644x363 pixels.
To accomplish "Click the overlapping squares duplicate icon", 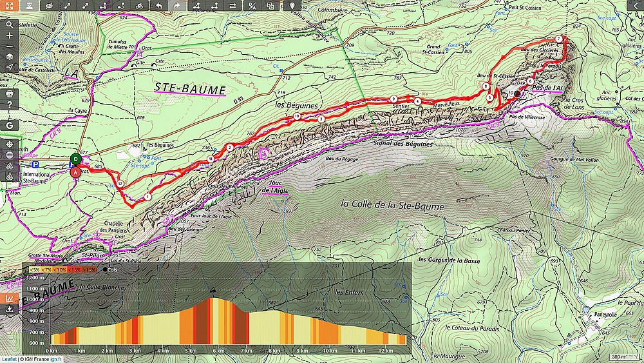I will 270,5.
